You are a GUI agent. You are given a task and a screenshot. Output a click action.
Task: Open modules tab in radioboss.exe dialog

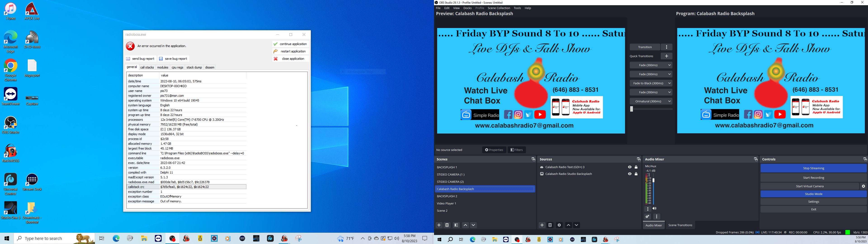[163, 67]
